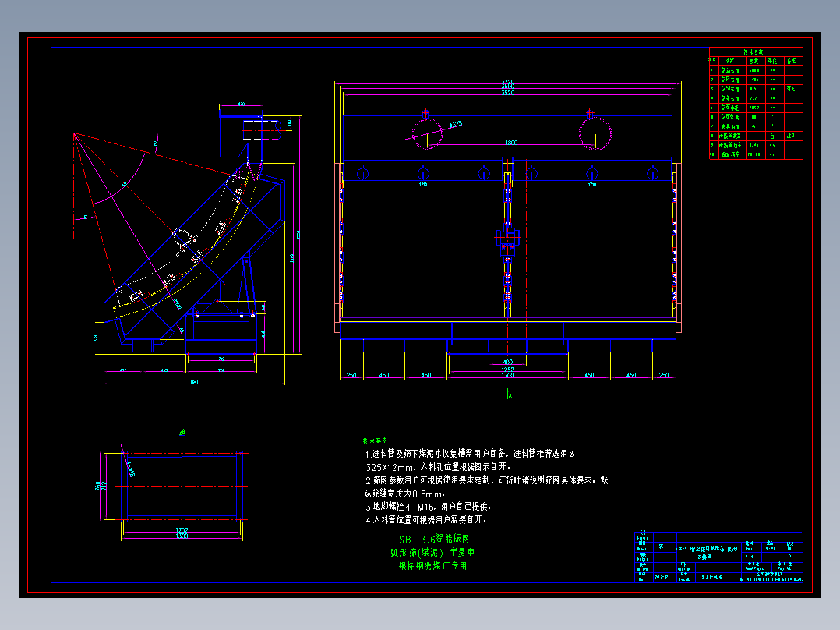Select the right-end 250 dimension of front view
840x630 pixels.
(x=664, y=375)
